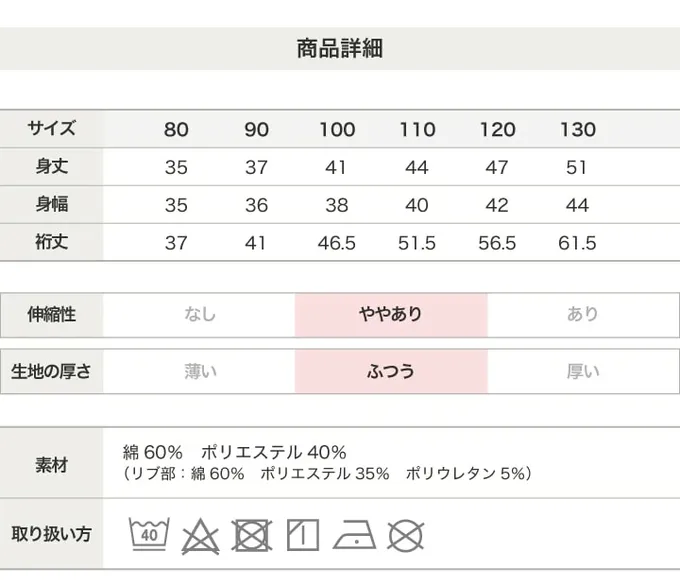Click the 裄丈 value 46.5 for size 100
Image resolution: width=680 pixels, height=586 pixels.
337,243
